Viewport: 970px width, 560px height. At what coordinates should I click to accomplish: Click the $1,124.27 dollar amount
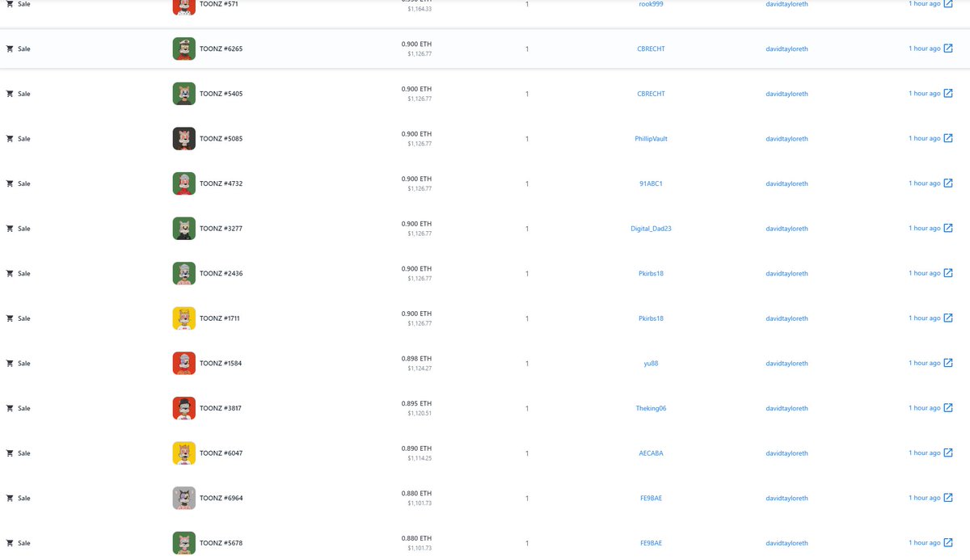click(420, 368)
